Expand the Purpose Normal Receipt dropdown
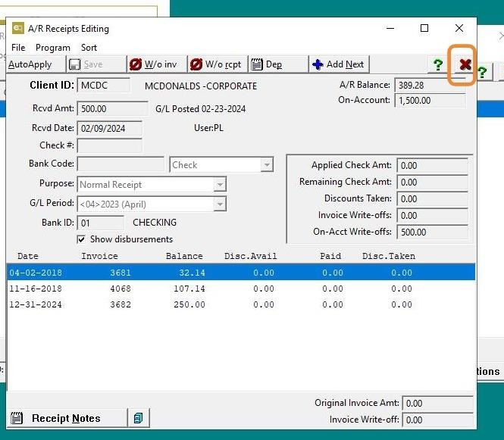This screenshot has height=440, width=504. [220, 185]
